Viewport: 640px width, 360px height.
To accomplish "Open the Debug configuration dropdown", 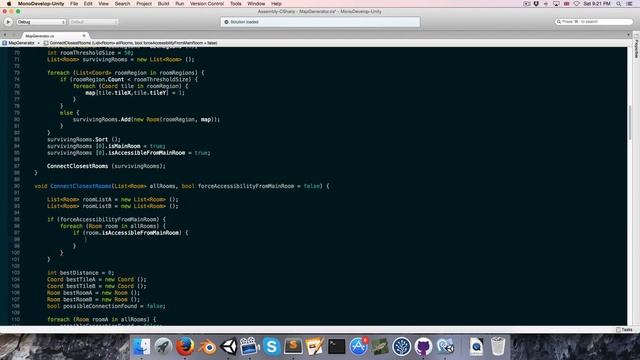I will (x=41, y=22).
